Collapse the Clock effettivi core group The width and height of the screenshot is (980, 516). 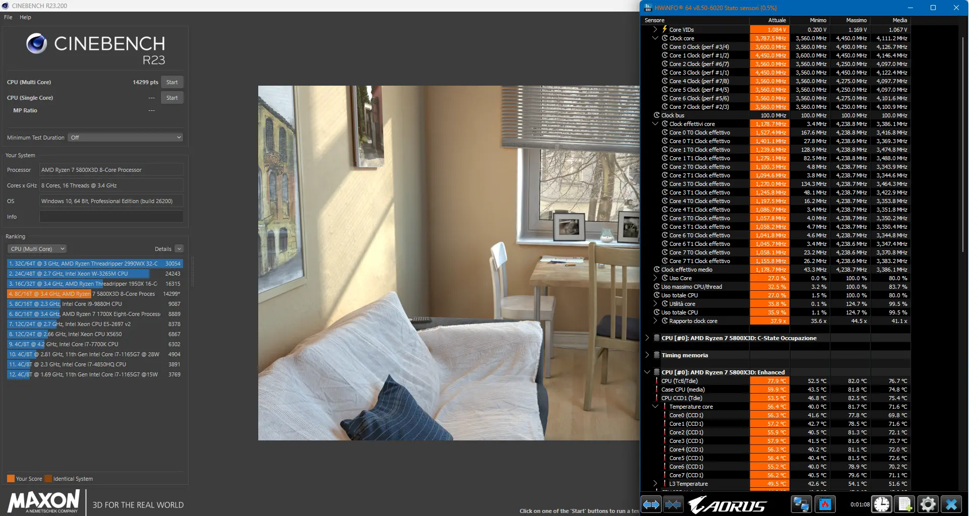pyautogui.click(x=655, y=123)
